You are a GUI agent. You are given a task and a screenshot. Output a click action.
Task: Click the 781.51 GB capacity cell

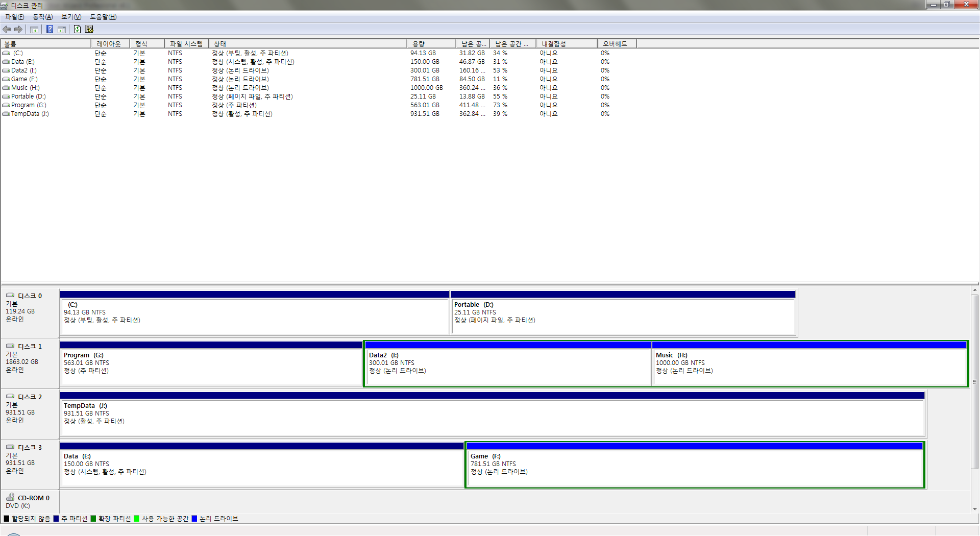point(425,79)
